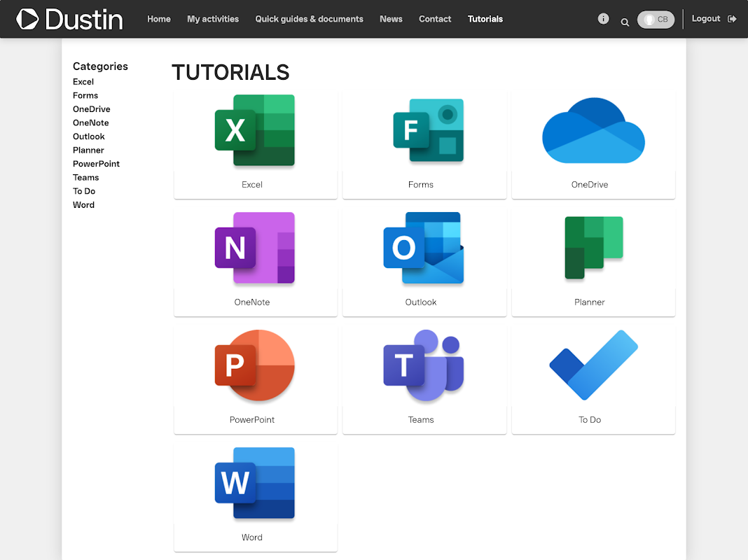Go to the Home menu item
Viewport: 748px width, 560px height.
tap(159, 19)
